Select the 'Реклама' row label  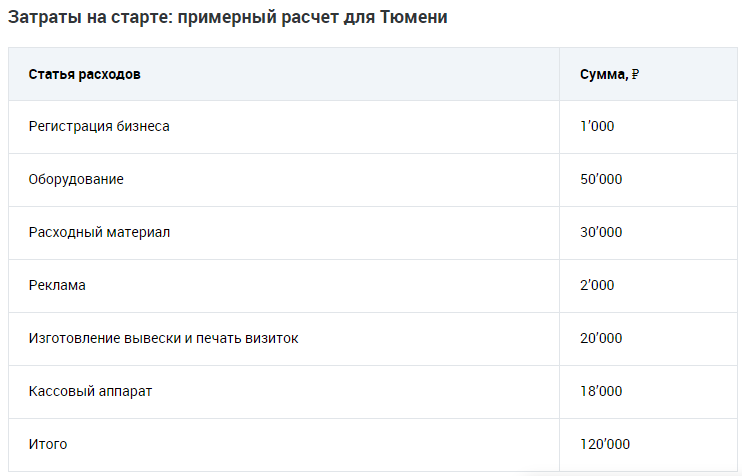coord(57,286)
